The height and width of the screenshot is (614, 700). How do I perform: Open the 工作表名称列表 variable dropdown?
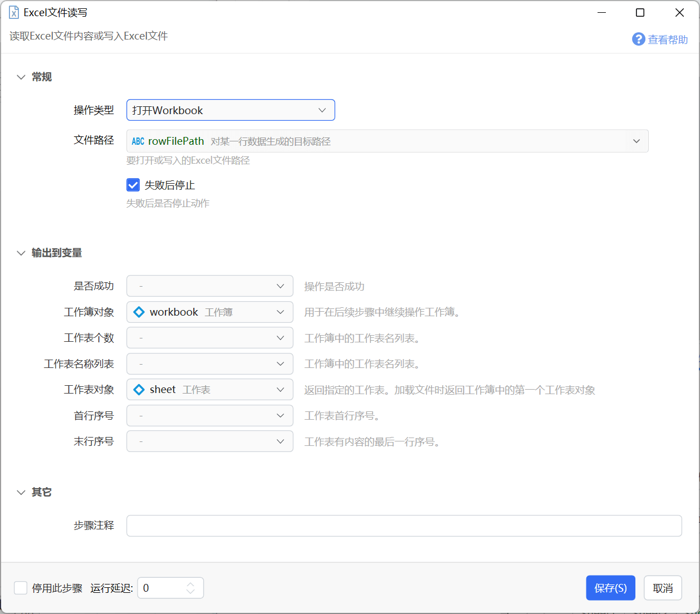(x=210, y=364)
